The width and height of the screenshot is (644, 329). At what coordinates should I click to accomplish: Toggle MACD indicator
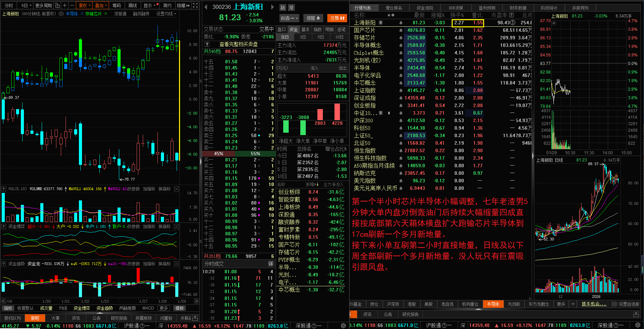148,308
